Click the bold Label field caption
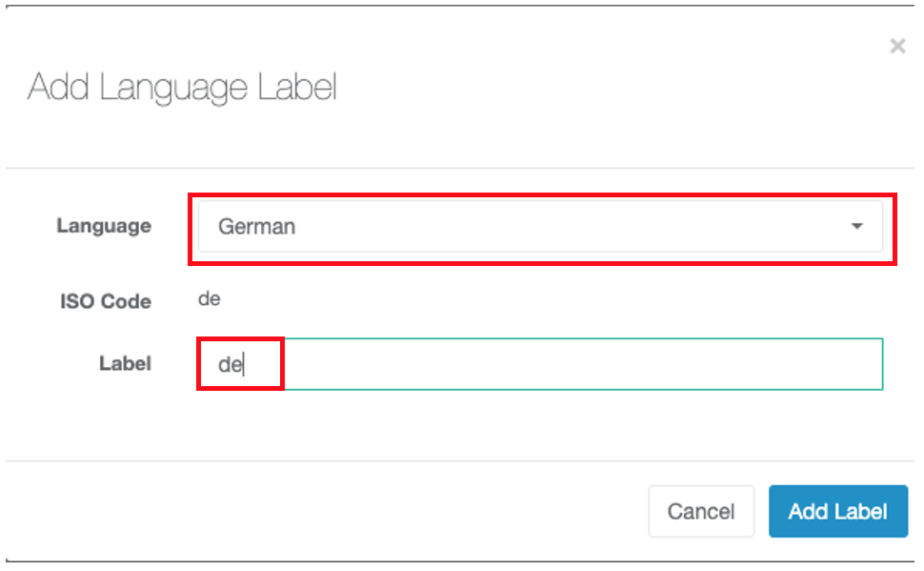Screen dimensions: 924x571 [125, 363]
